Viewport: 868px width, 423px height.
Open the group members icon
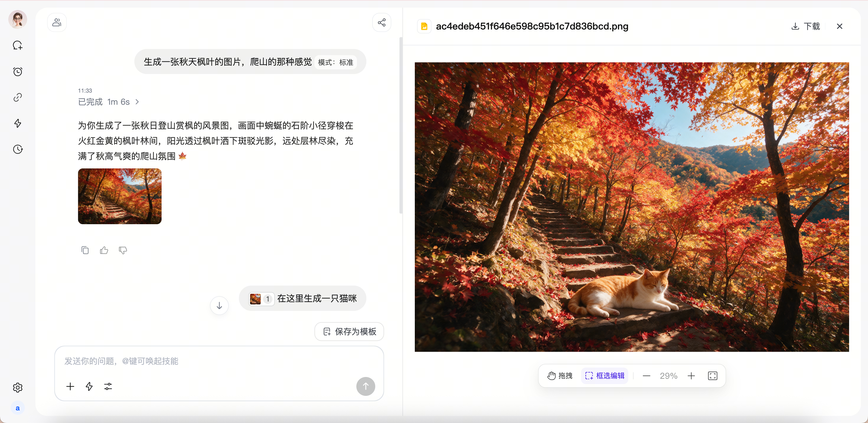[57, 22]
